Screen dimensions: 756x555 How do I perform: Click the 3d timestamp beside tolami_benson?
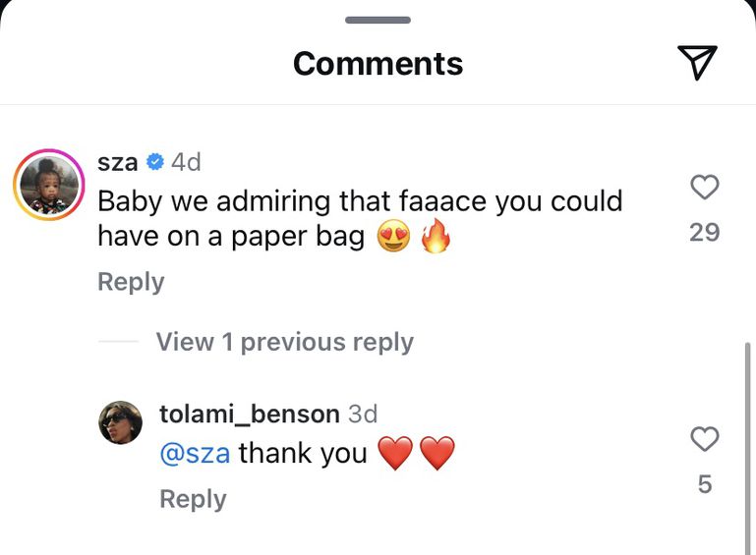[363, 414]
